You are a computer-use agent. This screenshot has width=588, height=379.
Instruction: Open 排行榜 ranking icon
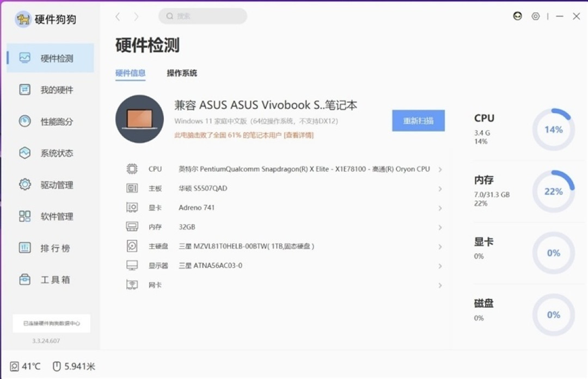pyautogui.click(x=24, y=247)
